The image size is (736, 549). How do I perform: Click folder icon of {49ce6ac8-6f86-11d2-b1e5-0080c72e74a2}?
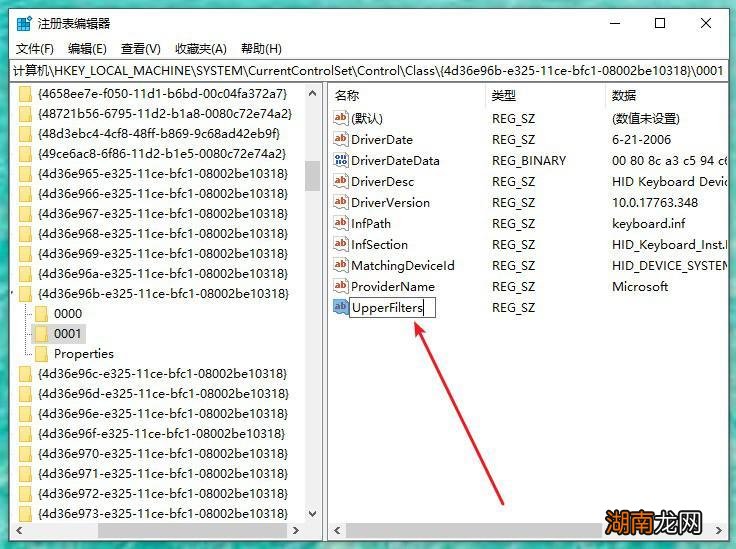[x=25, y=154]
